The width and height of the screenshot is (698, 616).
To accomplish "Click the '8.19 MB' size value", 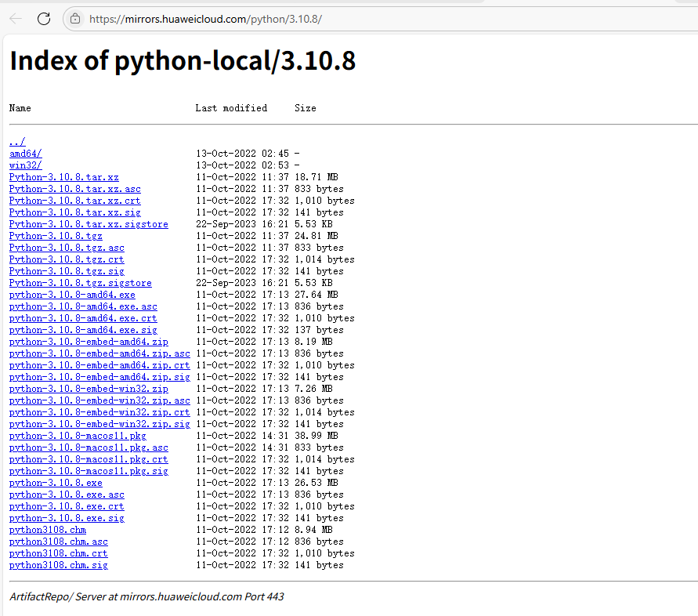I will pos(314,342).
